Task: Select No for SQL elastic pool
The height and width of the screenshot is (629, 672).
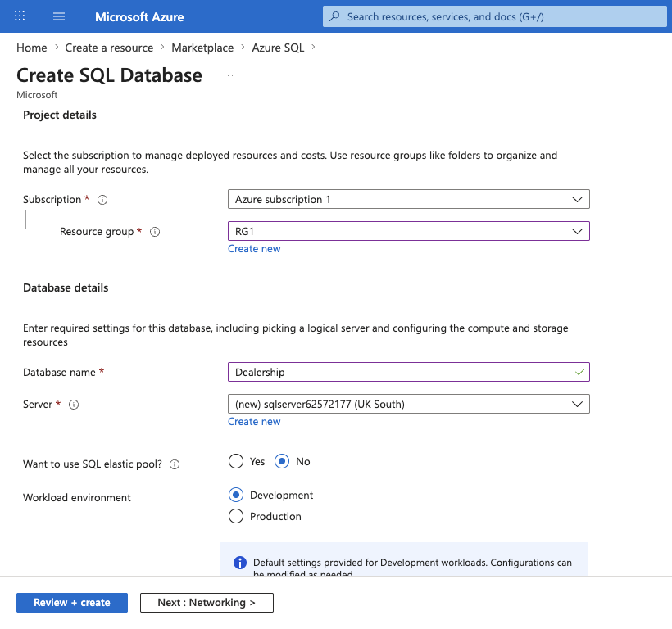Action: (282, 462)
